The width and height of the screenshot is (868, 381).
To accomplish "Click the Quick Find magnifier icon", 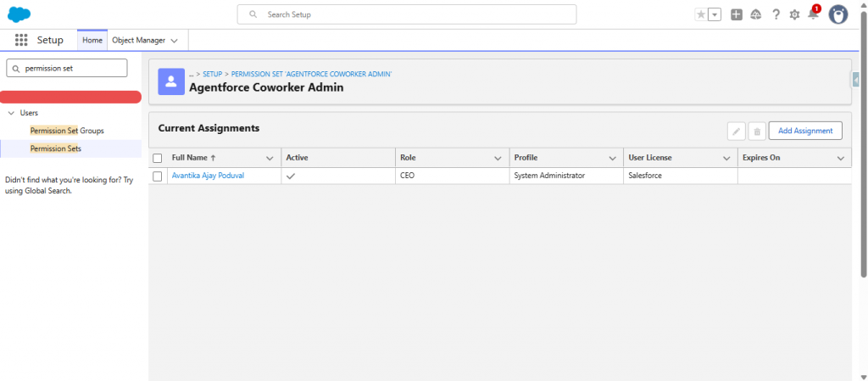I will point(15,69).
